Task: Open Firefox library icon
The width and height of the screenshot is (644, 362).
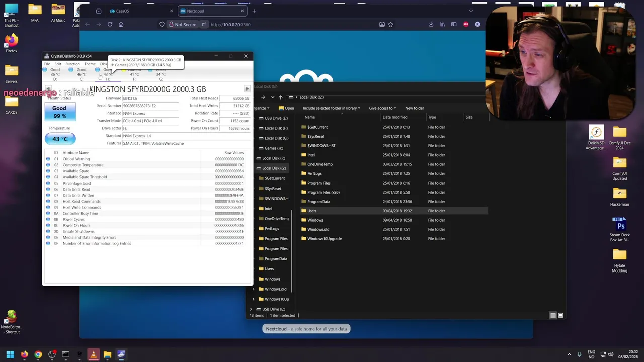Action: coord(442,24)
